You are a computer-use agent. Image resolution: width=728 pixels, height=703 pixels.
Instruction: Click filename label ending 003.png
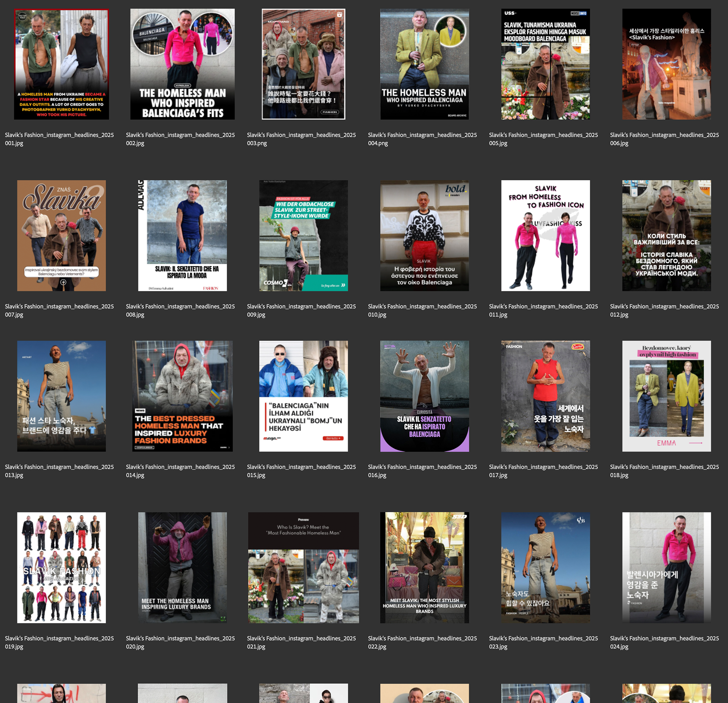pos(301,139)
